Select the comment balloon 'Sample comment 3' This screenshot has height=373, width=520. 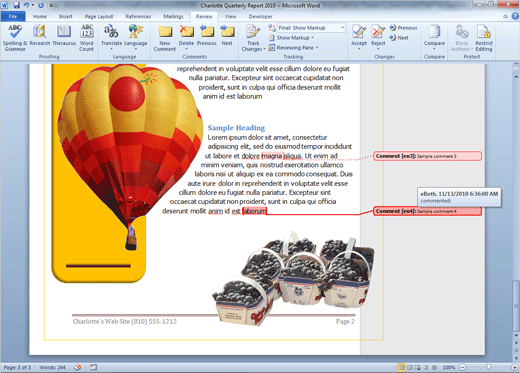click(427, 156)
